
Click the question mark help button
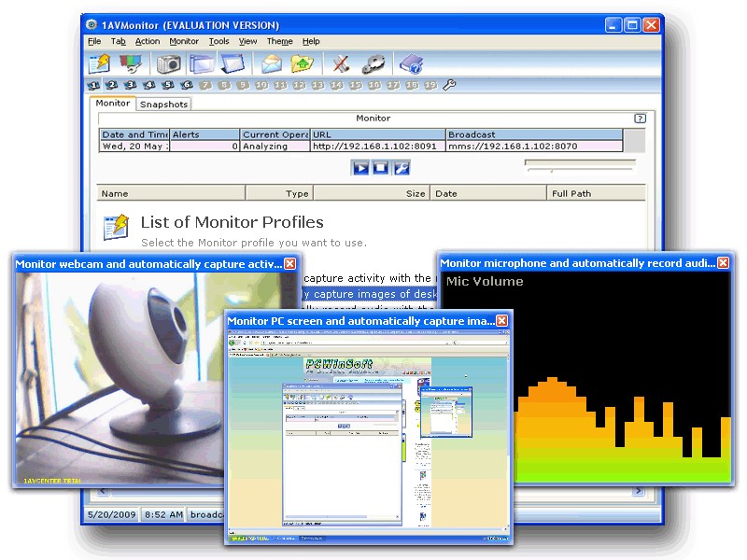(640, 119)
